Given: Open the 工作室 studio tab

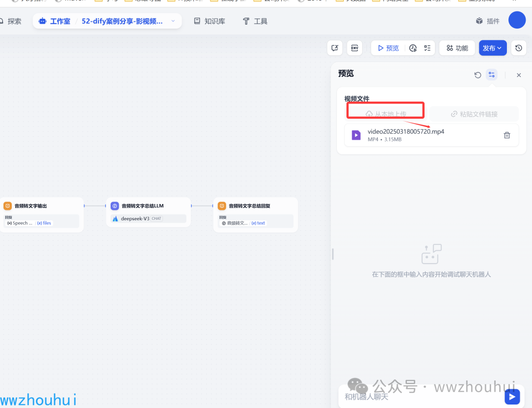Looking at the screenshot, I should [54, 21].
